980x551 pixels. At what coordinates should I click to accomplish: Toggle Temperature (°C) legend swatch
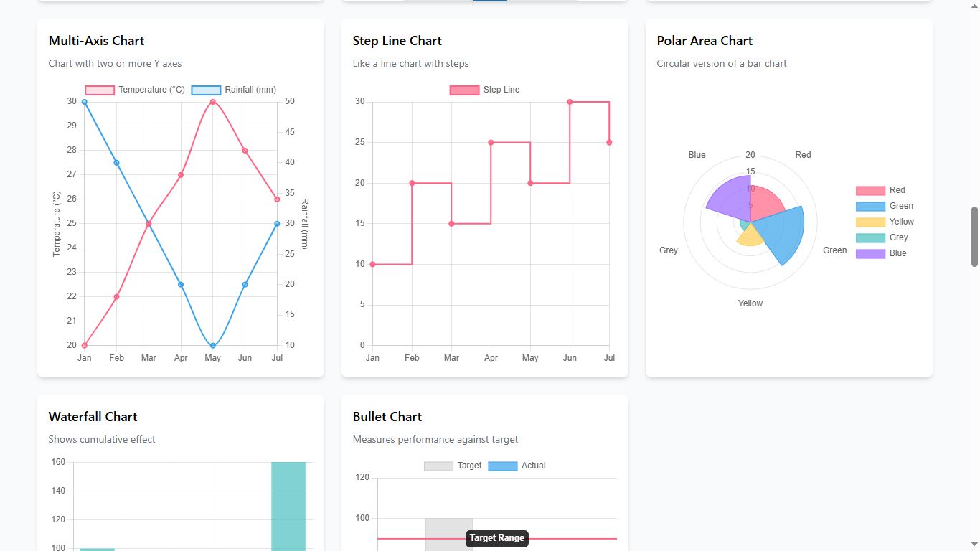pos(100,90)
